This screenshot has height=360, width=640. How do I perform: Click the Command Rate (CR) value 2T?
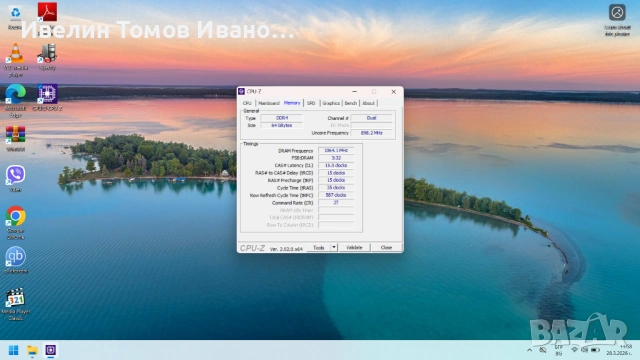pyautogui.click(x=336, y=202)
